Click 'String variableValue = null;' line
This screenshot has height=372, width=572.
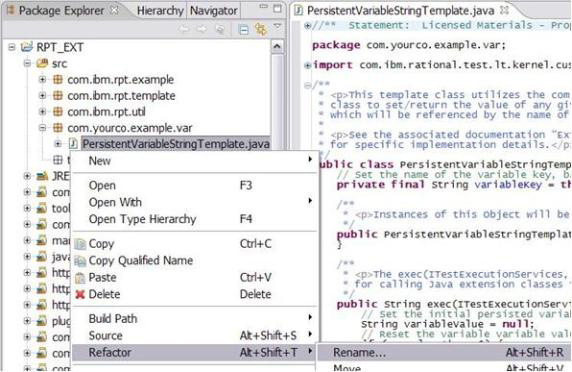pos(447,324)
